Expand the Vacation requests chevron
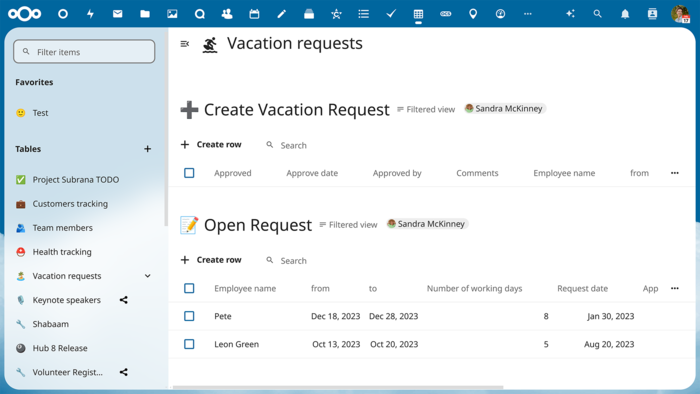Screen dimensions: 700x394 point(147,276)
